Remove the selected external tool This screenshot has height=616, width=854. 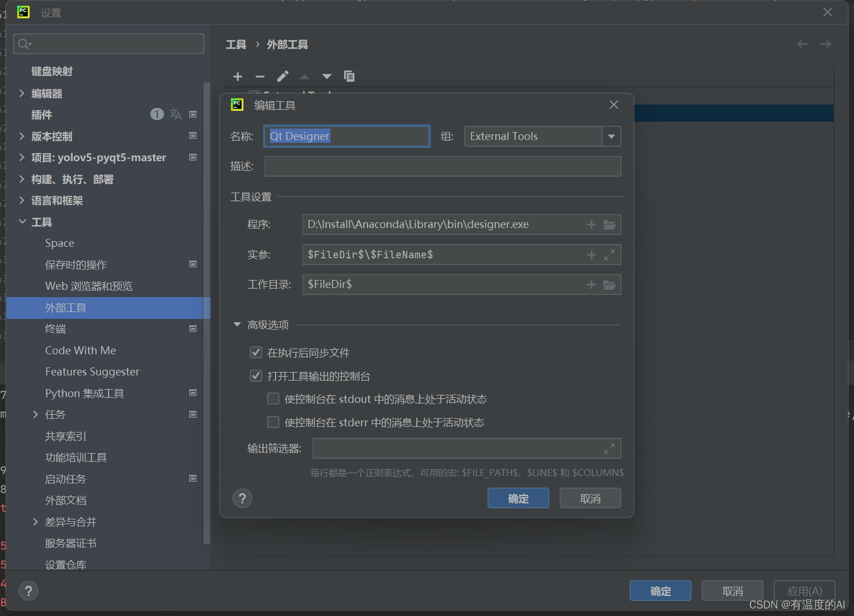point(260,77)
